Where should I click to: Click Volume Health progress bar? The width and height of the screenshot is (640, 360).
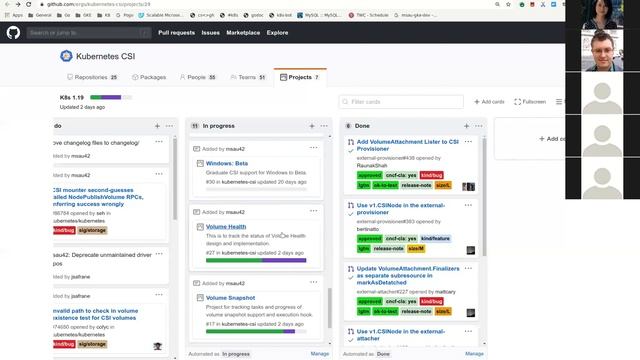(256, 260)
